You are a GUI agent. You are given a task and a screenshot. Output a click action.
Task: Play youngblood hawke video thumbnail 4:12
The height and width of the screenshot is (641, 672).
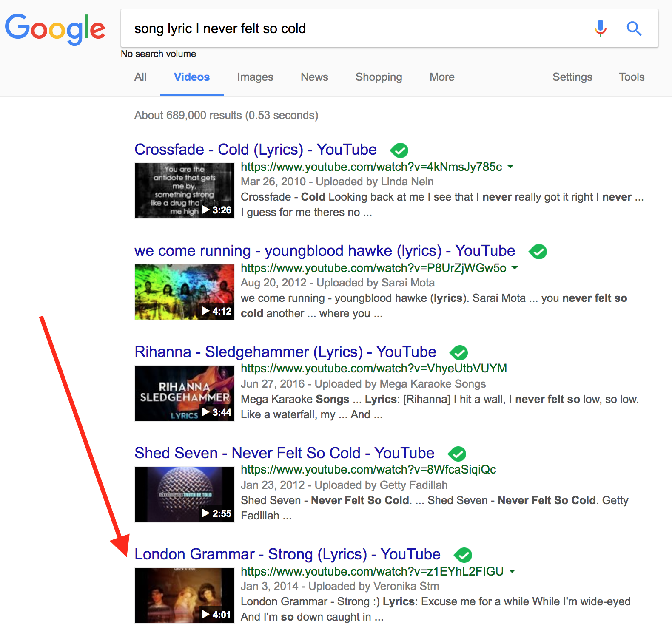coord(185,292)
